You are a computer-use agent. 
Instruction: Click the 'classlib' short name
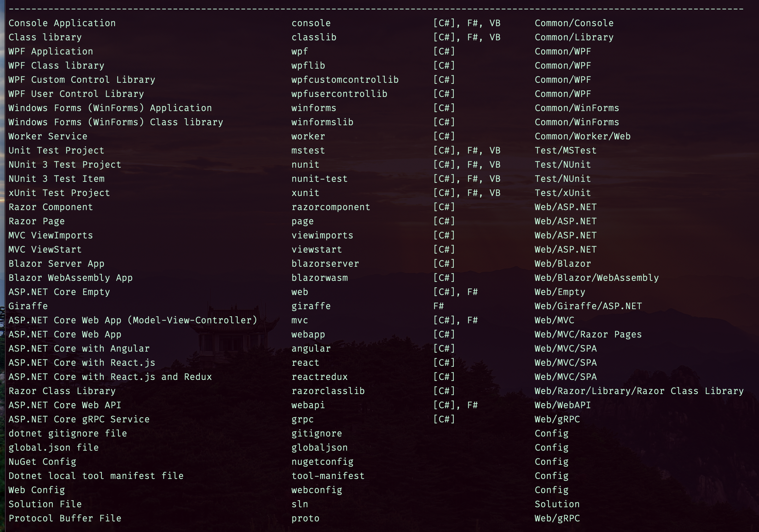pyautogui.click(x=314, y=37)
